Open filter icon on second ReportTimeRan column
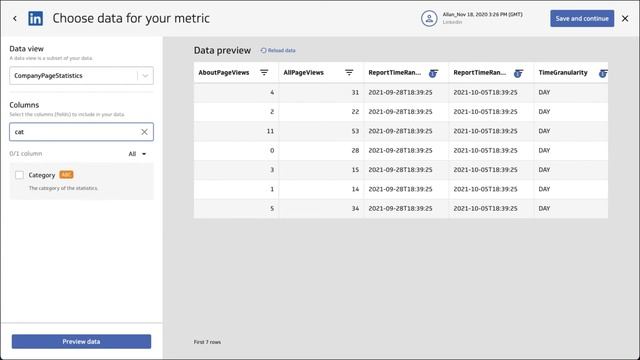The height and width of the screenshot is (360, 640). [518, 73]
